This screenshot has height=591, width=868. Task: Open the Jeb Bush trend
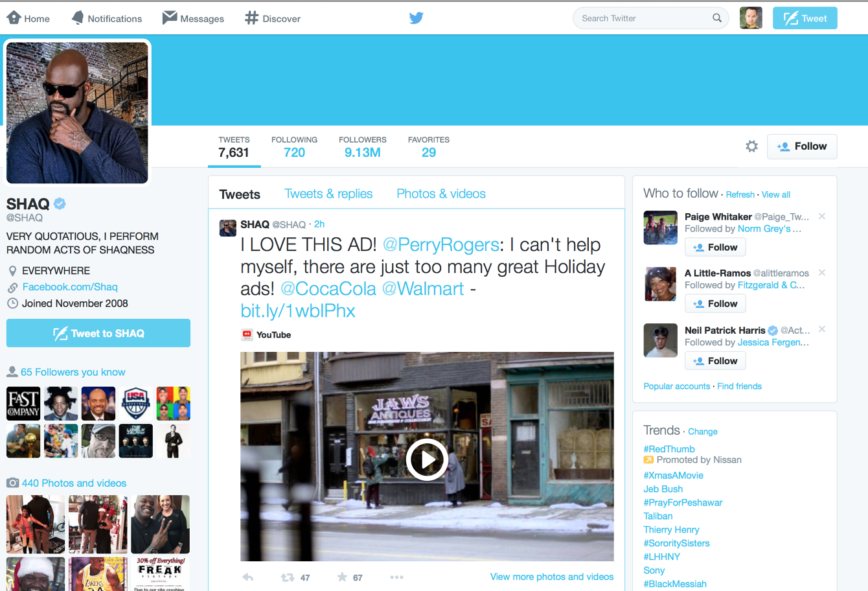tap(663, 489)
